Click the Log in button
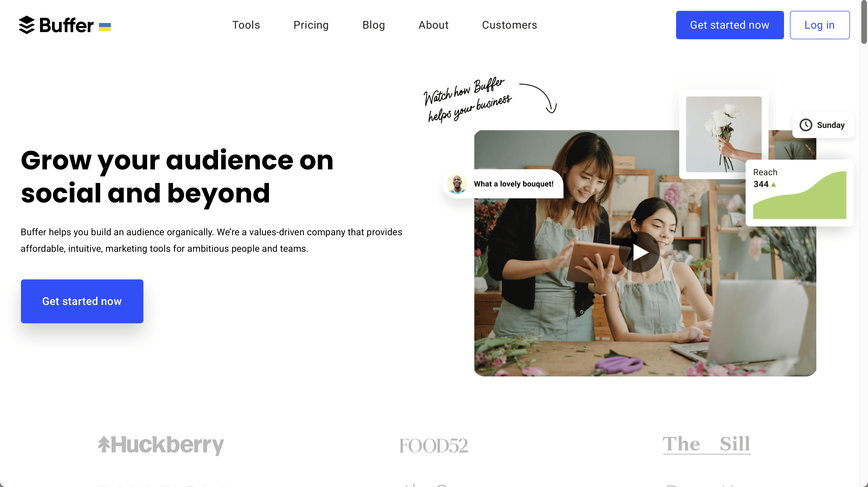The image size is (868, 487). pyautogui.click(x=819, y=25)
